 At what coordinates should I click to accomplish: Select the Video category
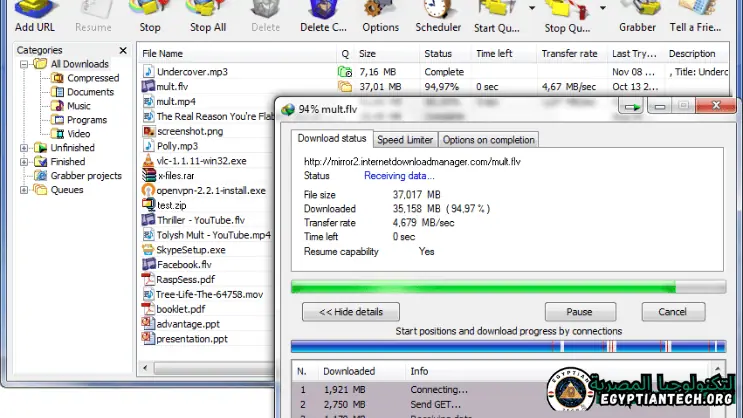[x=78, y=134]
